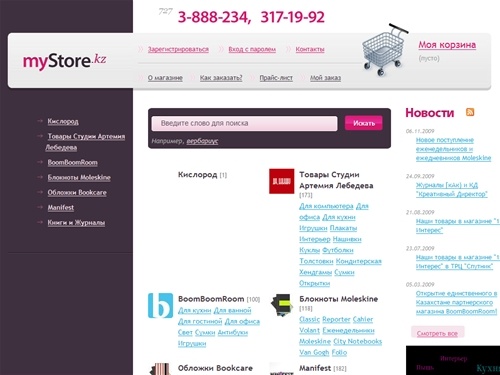
Task: Open the Manifest category heading
Action: [315, 368]
